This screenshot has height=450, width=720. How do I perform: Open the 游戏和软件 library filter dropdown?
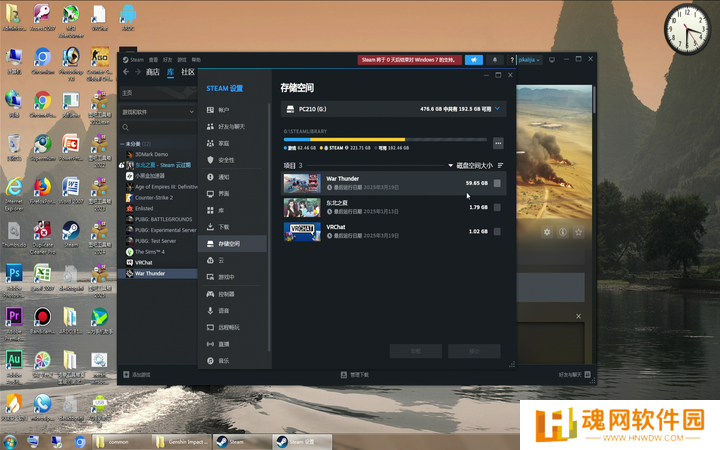click(158, 112)
